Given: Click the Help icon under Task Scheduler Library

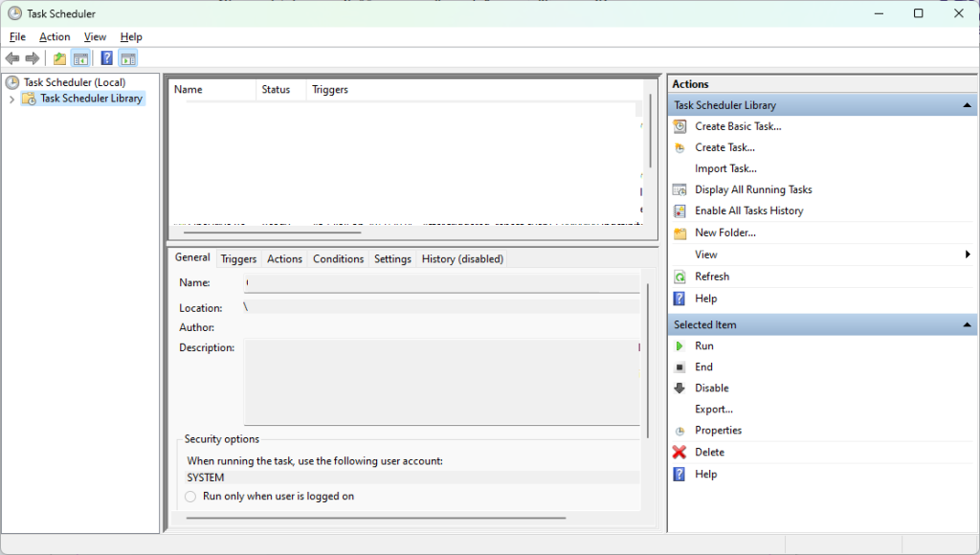Looking at the screenshot, I should [x=679, y=299].
